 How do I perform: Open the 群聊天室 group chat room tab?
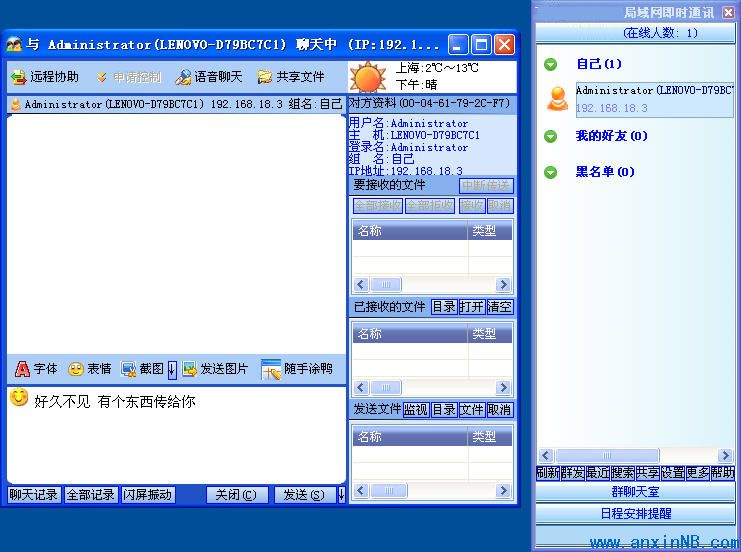[635, 492]
